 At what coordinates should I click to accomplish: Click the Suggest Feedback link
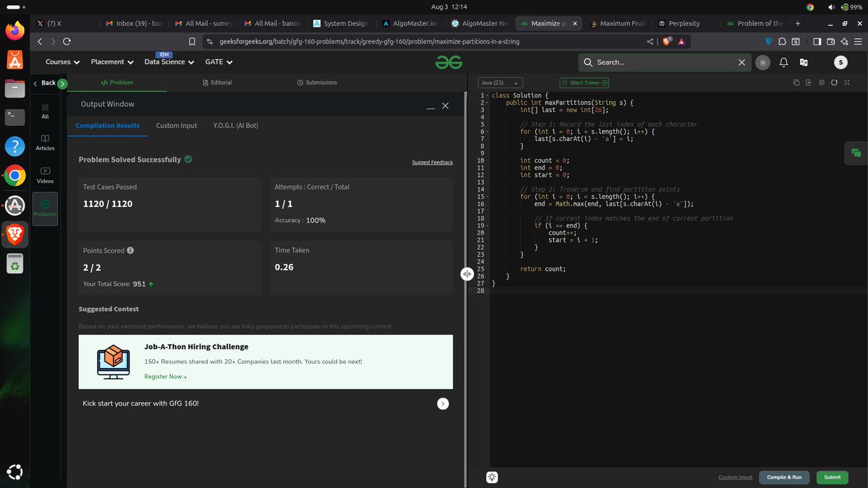click(433, 163)
